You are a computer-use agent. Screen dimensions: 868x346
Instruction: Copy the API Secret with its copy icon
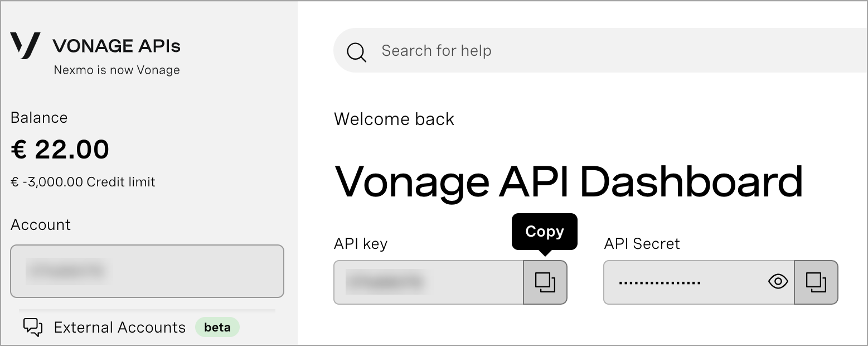pos(816,282)
